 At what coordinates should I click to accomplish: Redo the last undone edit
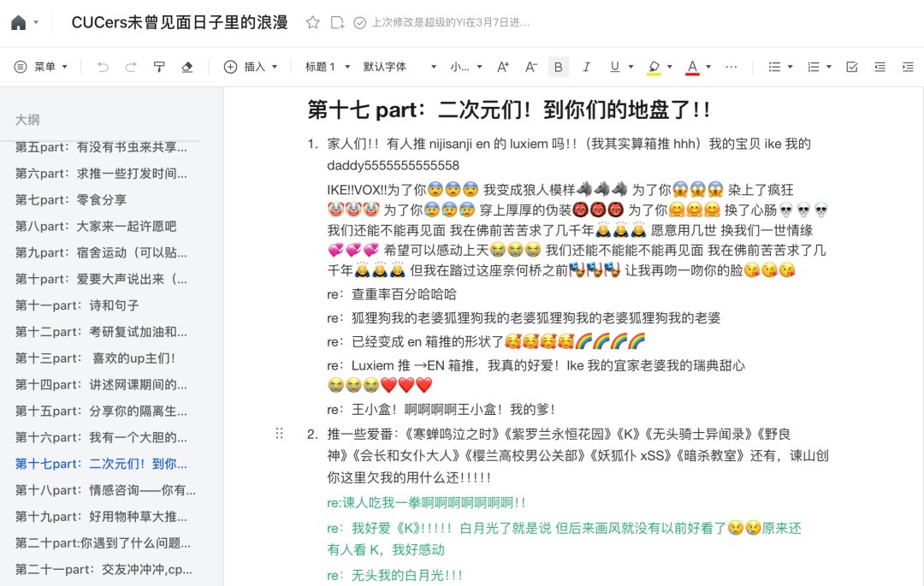click(130, 66)
